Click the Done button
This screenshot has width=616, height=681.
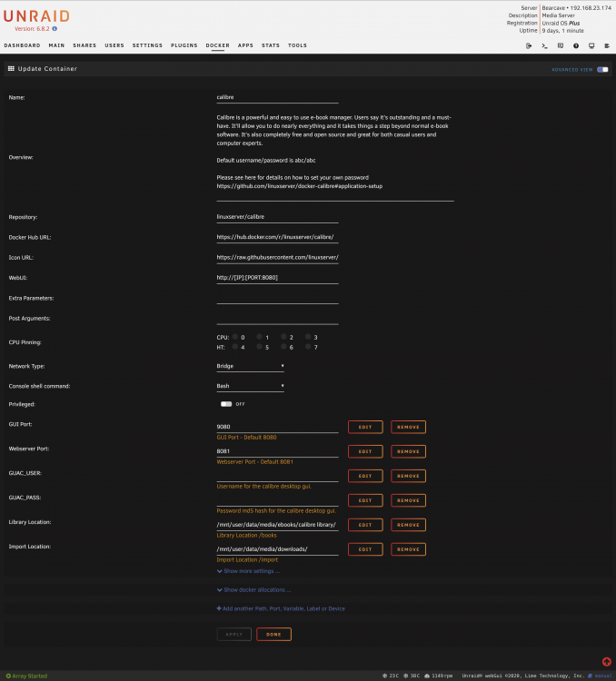[273, 634]
